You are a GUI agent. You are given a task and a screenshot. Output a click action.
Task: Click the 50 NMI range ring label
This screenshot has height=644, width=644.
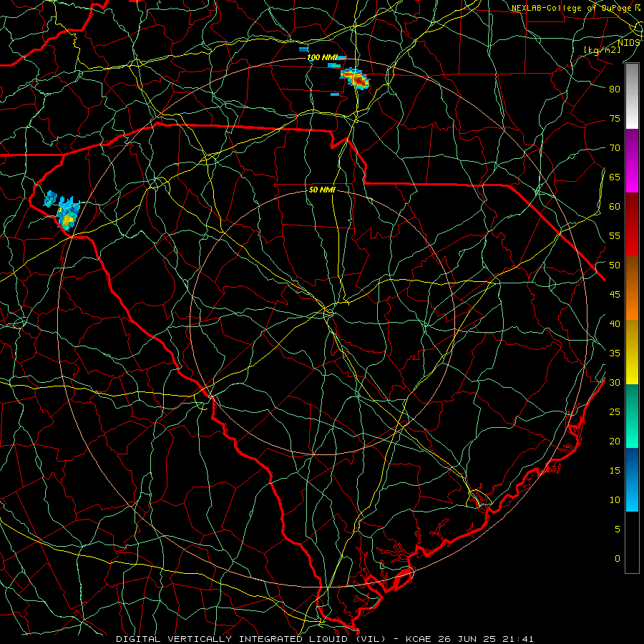pos(323,190)
